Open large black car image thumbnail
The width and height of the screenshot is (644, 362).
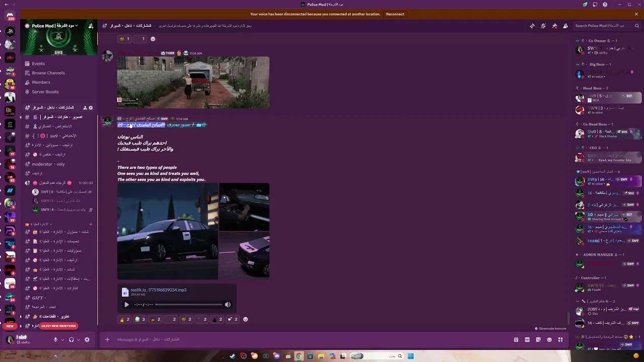coord(168,231)
